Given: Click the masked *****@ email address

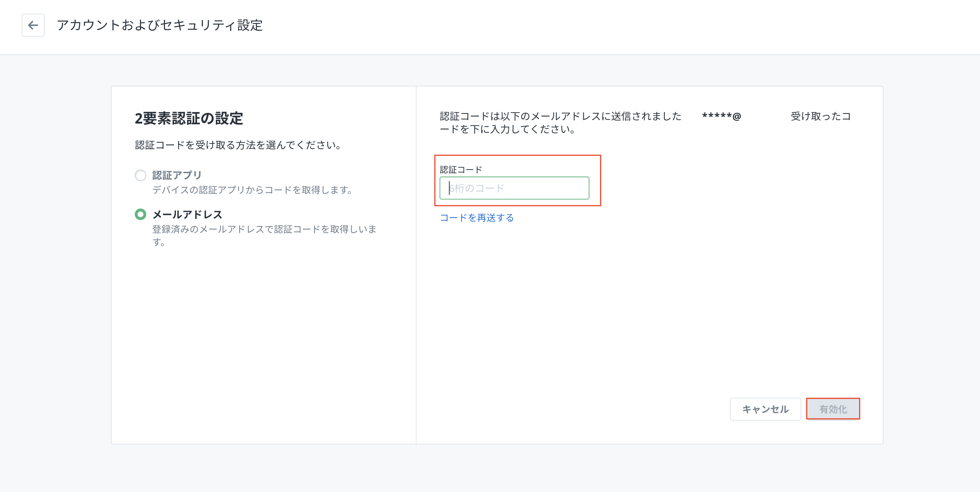Looking at the screenshot, I should coord(721,116).
